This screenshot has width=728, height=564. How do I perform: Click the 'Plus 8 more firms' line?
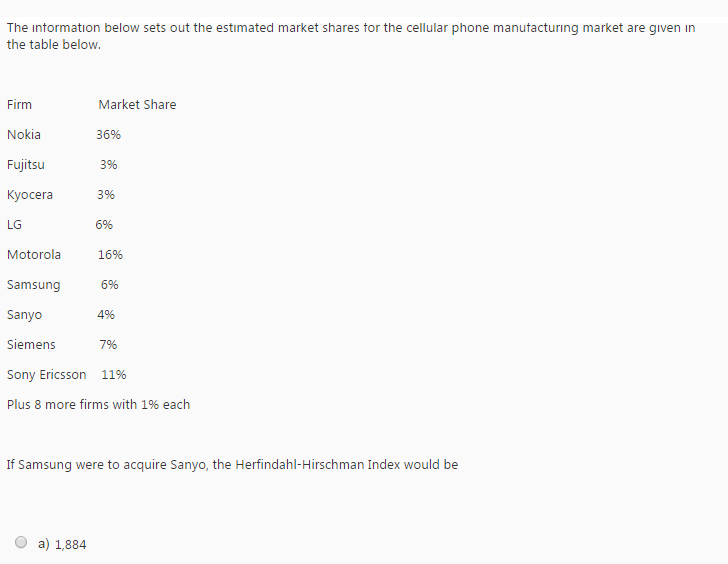(98, 404)
